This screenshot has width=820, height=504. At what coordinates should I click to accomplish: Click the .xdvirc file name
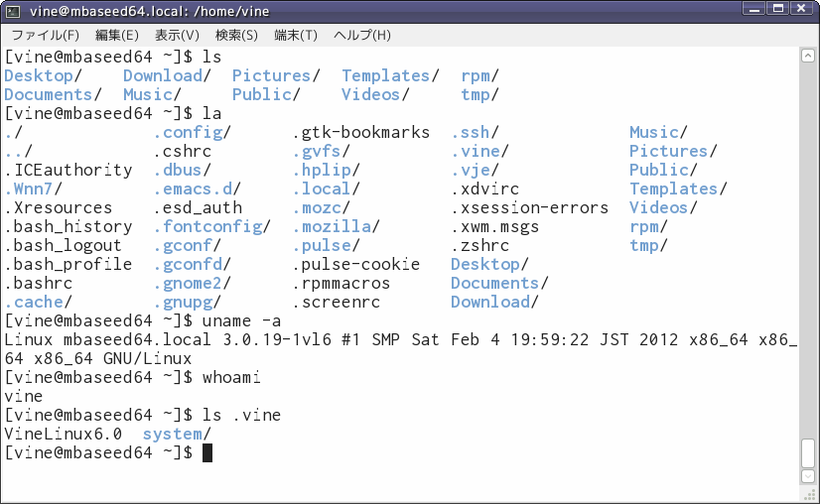click(485, 189)
